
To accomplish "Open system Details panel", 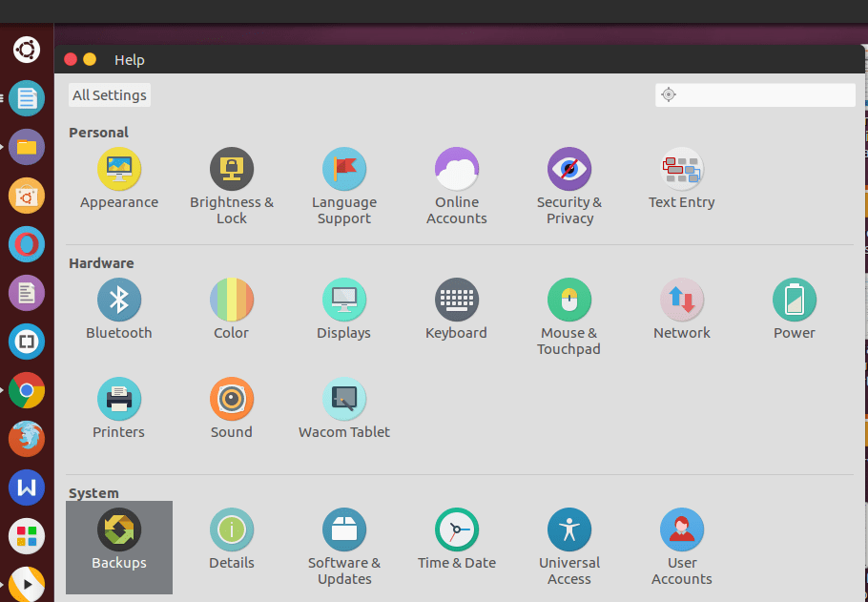I will [x=232, y=539].
